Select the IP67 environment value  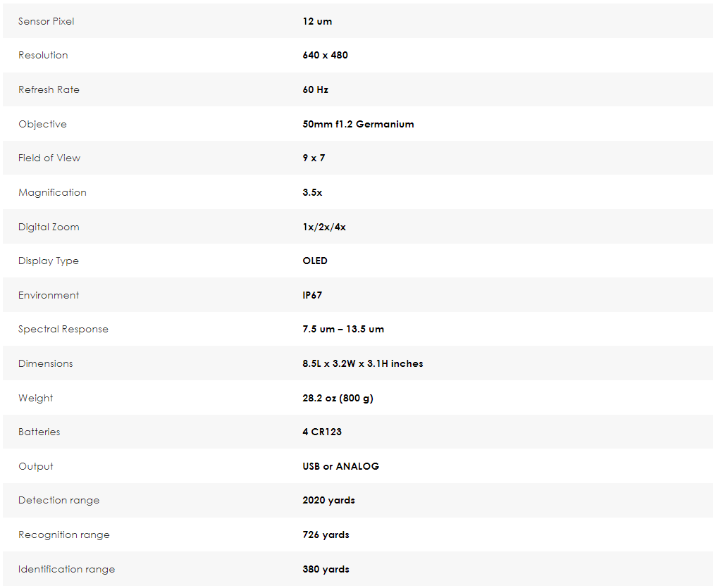pos(312,296)
